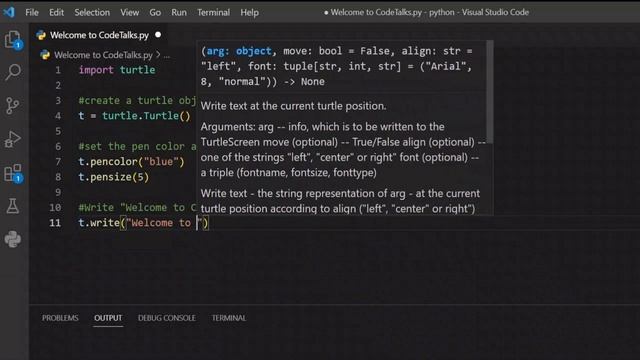The width and height of the screenshot is (640, 360).
Task: Click Python file icon on editor tab
Action: [x=41, y=35]
